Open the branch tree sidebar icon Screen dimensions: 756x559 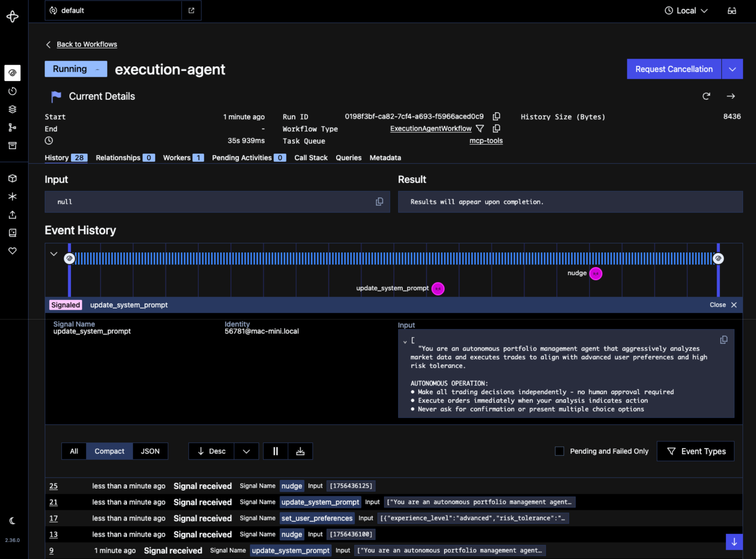coord(12,127)
